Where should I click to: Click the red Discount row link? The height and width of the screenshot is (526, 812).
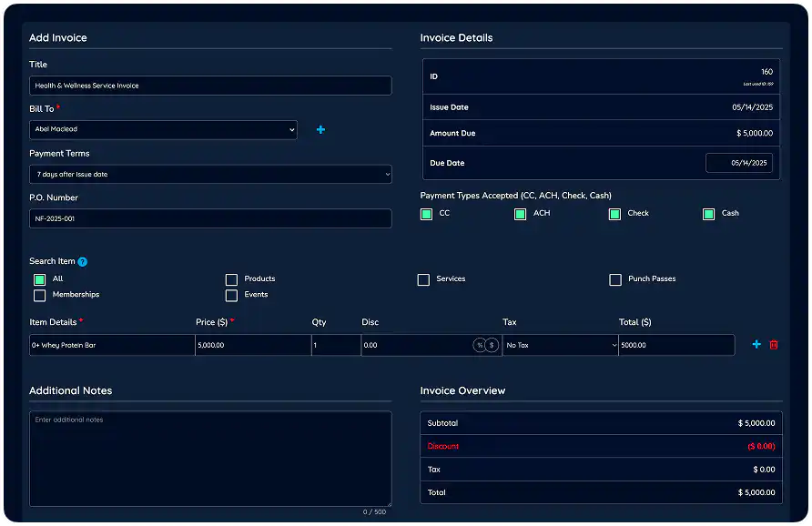(443, 446)
